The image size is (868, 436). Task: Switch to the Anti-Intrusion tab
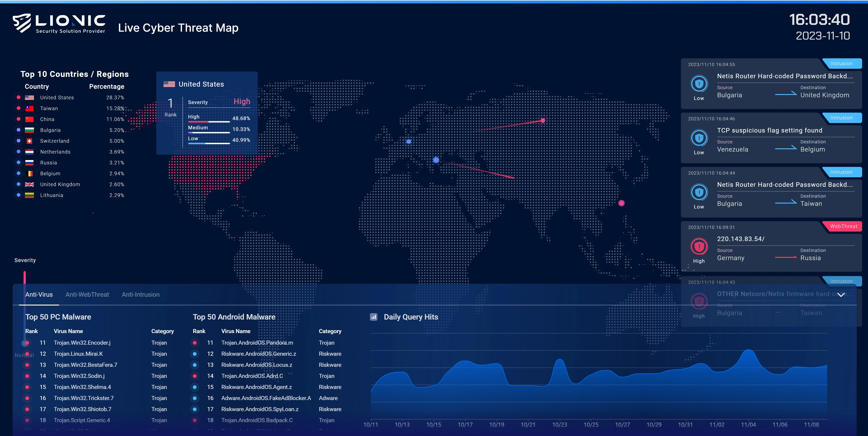click(x=141, y=295)
